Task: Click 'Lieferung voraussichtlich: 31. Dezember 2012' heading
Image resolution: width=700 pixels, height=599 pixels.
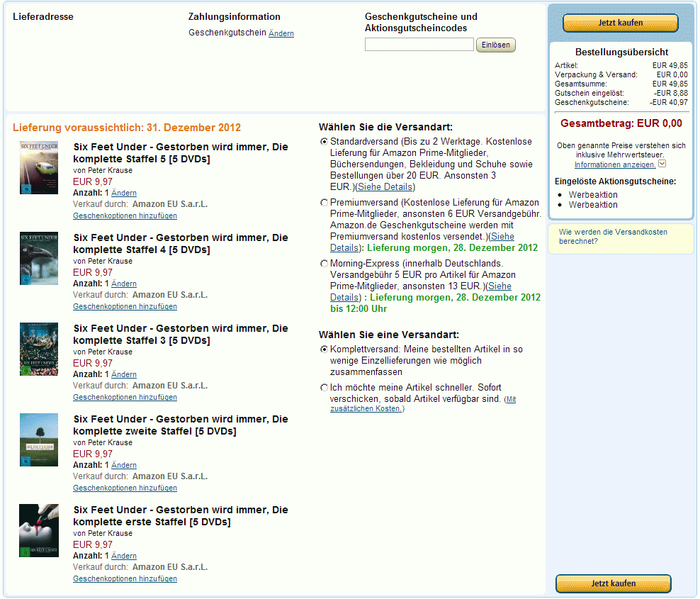Action: click(127, 128)
